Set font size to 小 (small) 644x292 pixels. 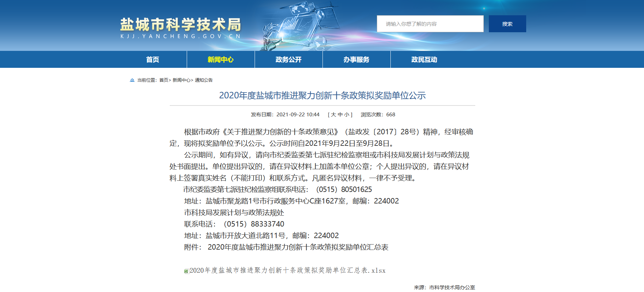tap(346, 115)
